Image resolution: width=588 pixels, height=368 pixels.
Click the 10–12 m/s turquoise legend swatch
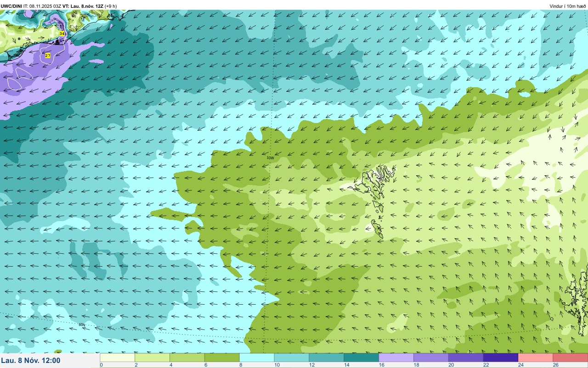292,357
